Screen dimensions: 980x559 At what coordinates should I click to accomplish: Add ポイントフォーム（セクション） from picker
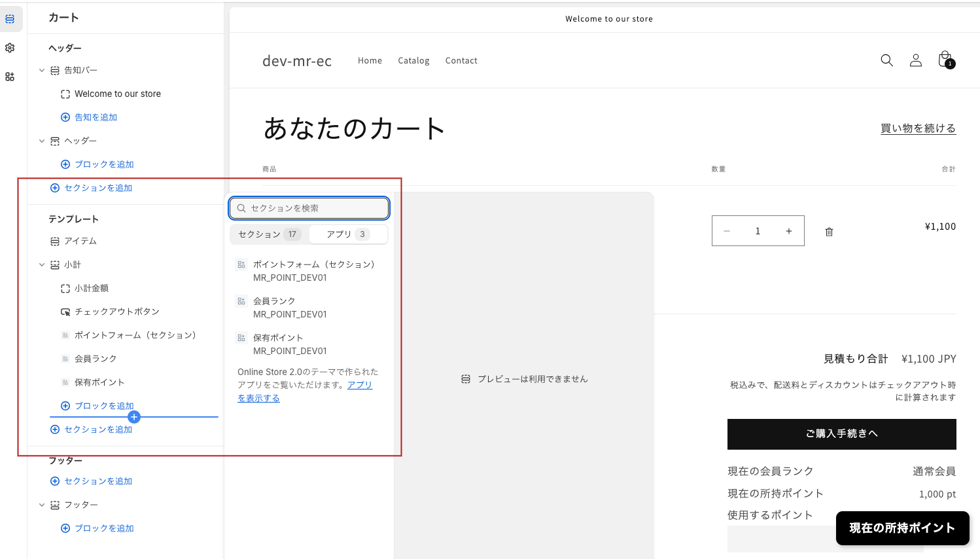tap(309, 271)
